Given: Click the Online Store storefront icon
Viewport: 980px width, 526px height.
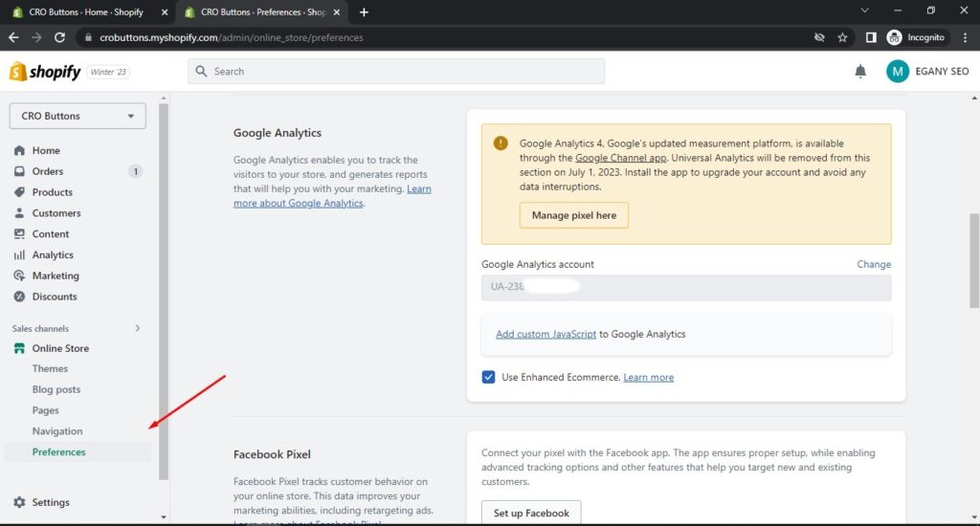Looking at the screenshot, I should [x=19, y=348].
